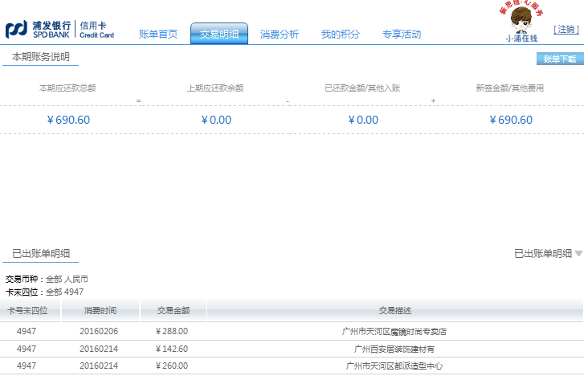Sort by 消费时间 column header

[100, 310]
